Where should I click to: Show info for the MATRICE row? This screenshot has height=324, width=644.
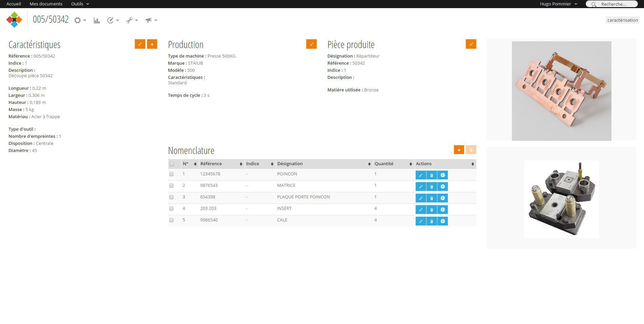pos(442,187)
